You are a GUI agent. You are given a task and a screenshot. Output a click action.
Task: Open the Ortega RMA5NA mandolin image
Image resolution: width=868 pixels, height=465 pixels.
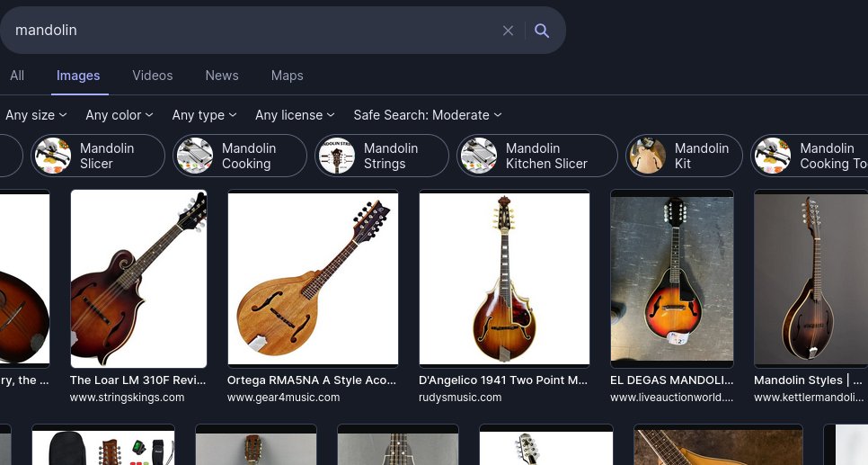pyautogui.click(x=313, y=278)
